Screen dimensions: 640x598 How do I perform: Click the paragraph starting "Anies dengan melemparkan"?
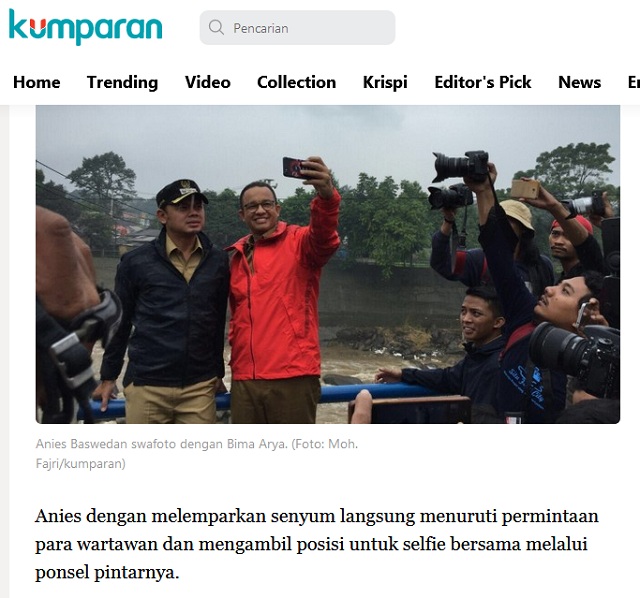tap(317, 544)
